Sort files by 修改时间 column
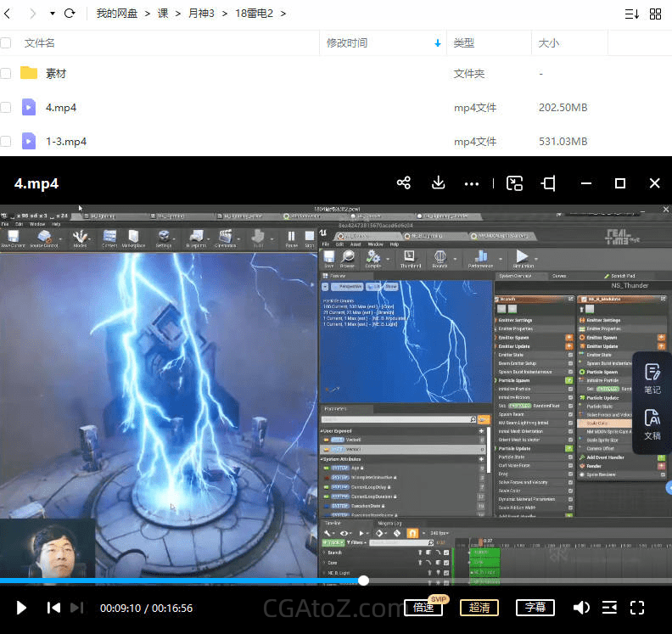This screenshot has height=634, width=672. (347, 42)
